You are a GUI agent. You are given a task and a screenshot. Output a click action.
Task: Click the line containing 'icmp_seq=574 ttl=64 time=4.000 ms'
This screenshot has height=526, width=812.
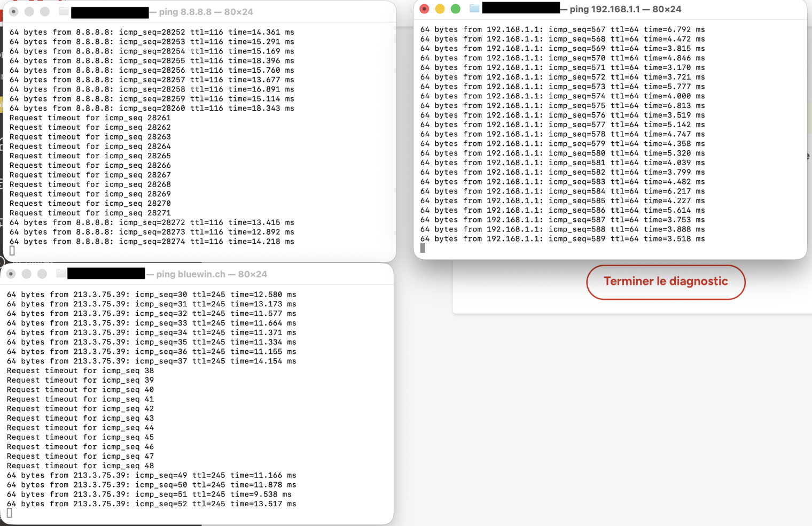click(563, 96)
